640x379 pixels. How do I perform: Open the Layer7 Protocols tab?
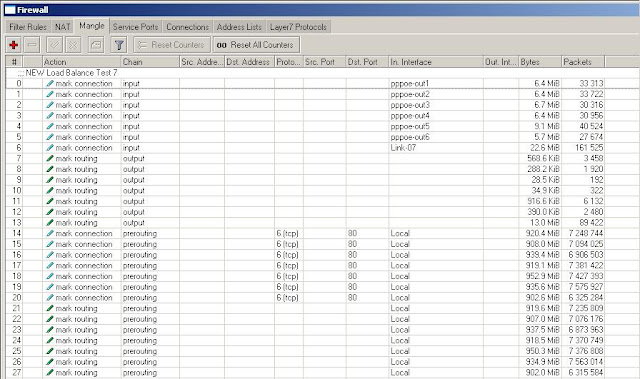click(298, 27)
